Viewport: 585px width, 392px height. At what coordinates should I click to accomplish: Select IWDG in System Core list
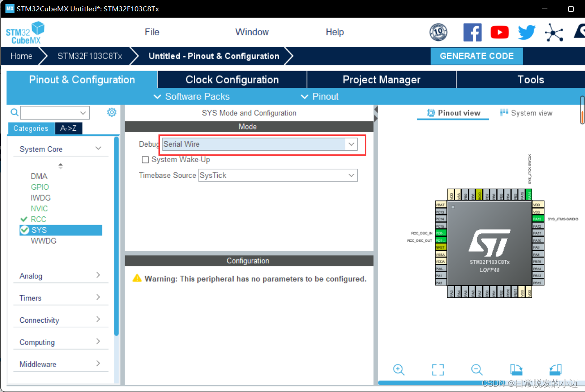(x=41, y=198)
